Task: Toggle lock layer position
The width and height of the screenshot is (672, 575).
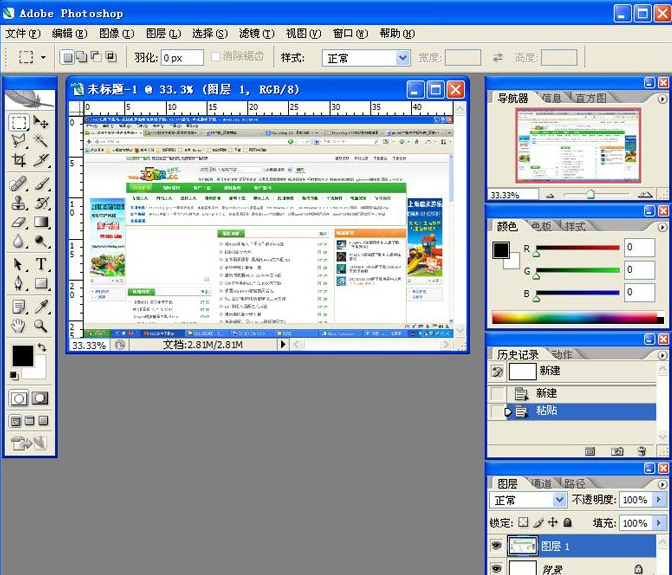Action: (x=553, y=522)
